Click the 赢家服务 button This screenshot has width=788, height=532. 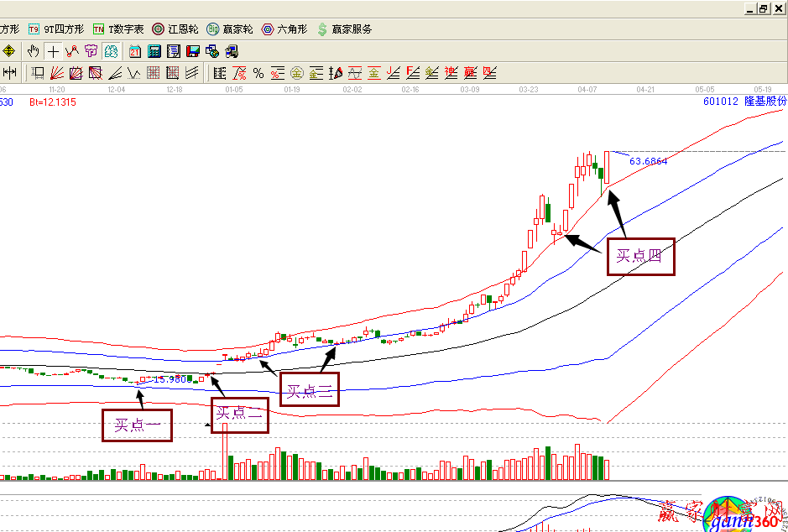344,29
